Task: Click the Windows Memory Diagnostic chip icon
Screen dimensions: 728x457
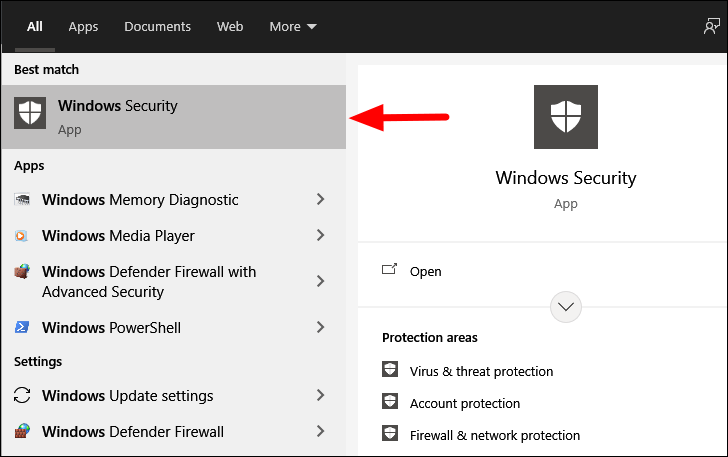Action: 22,200
